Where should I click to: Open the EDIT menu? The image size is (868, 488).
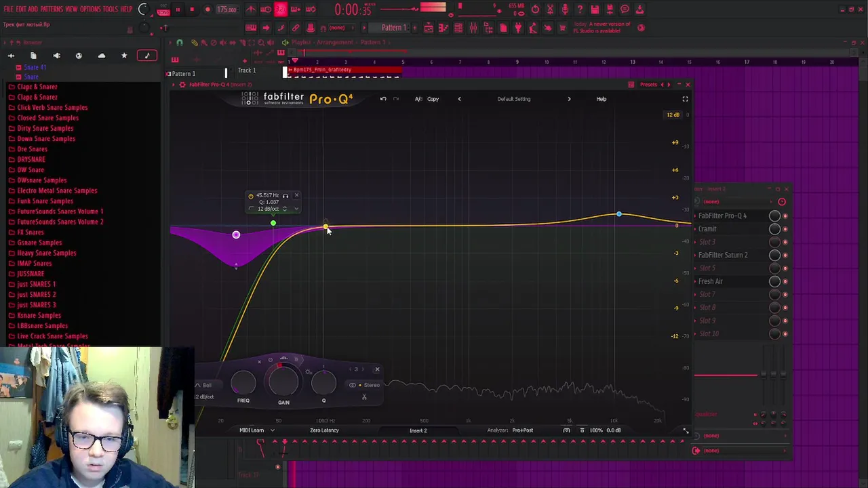21,9
